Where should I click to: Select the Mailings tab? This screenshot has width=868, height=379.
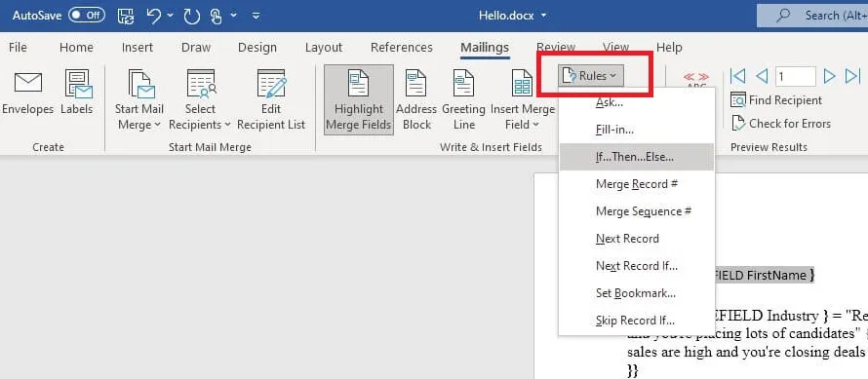tap(485, 48)
